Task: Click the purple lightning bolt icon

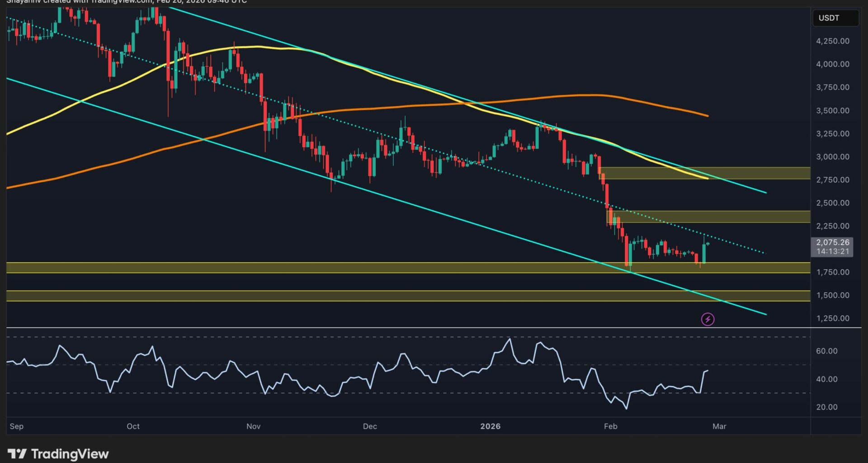Action: click(x=708, y=320)
